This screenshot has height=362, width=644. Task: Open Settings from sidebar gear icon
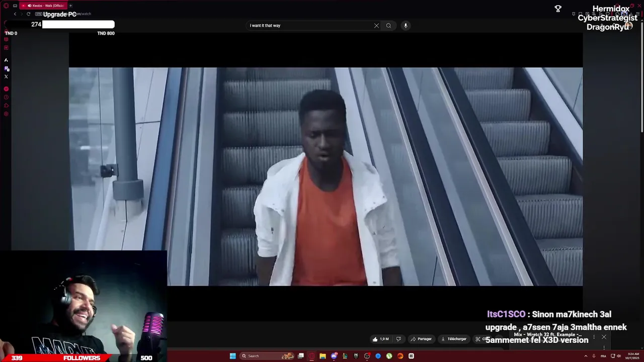6,114
